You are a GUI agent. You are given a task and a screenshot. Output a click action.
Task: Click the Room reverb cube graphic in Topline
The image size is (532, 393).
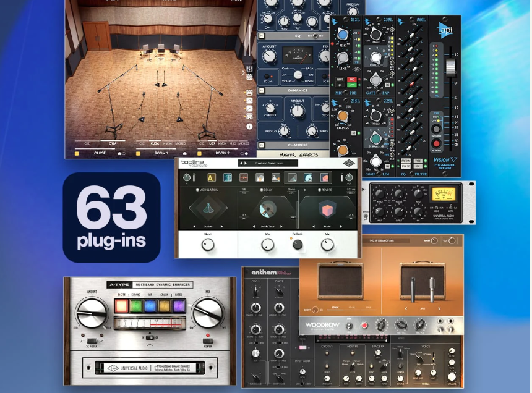point(327,209)
